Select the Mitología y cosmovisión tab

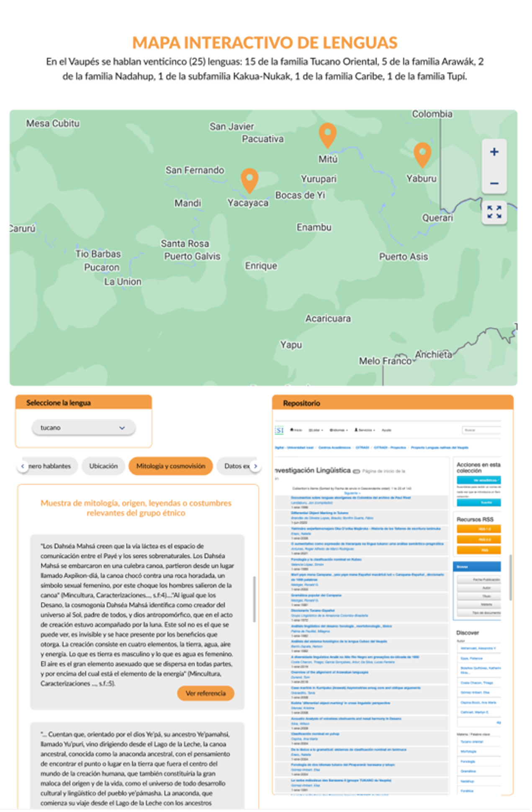(x=171, y=466)
